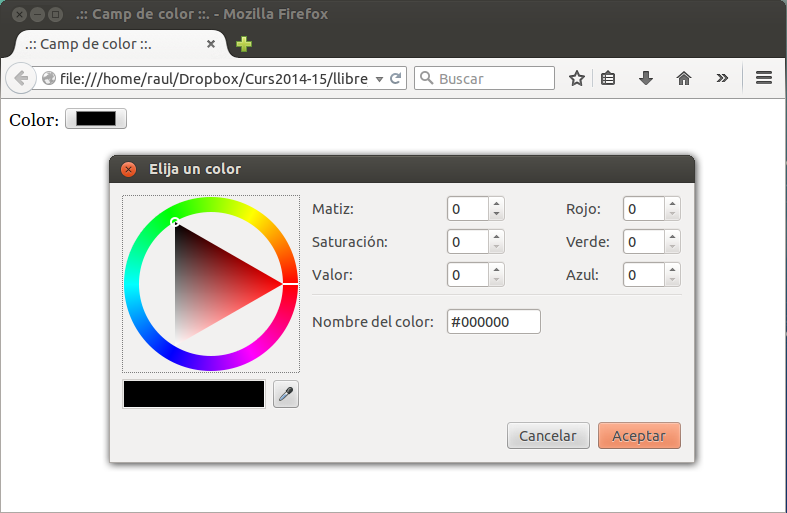Open search engine dropdown in search bar
The height and width of the screenshot is (513, 787).
(425, 78)
